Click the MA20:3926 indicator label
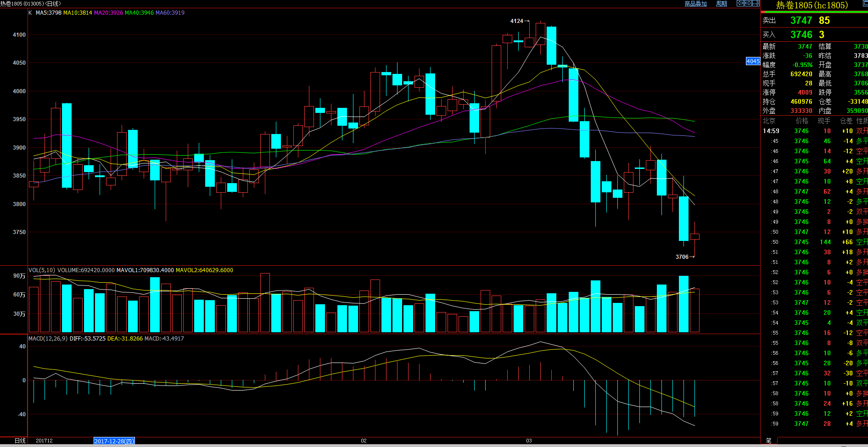The width and height of the screenshot is (868, 447). [108, 13]
